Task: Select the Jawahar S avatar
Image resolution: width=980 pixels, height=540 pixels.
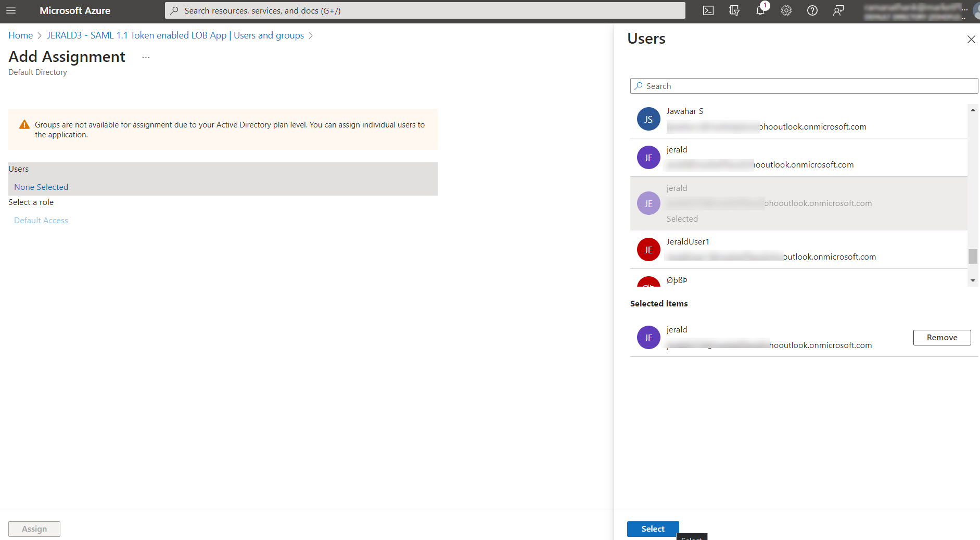Action: pos(648,119)
